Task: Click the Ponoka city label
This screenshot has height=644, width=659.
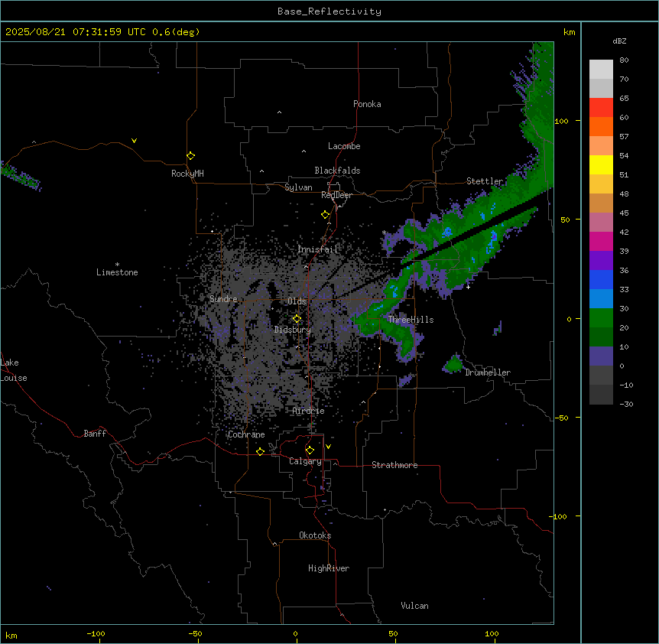Action: (x=367, y=104)
